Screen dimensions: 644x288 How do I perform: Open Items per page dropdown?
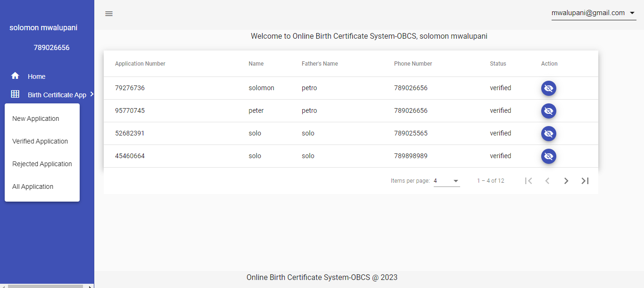pyautogui.click(x=447, y=181)
